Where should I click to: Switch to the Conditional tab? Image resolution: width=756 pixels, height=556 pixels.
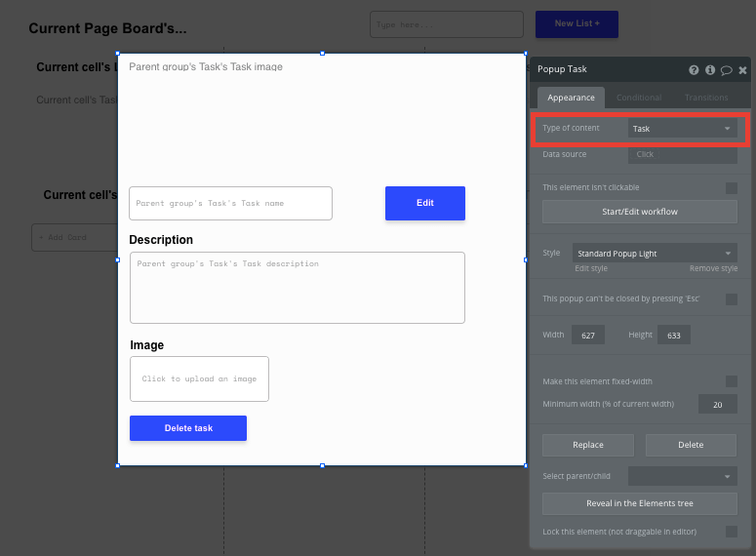click(639, 98)
